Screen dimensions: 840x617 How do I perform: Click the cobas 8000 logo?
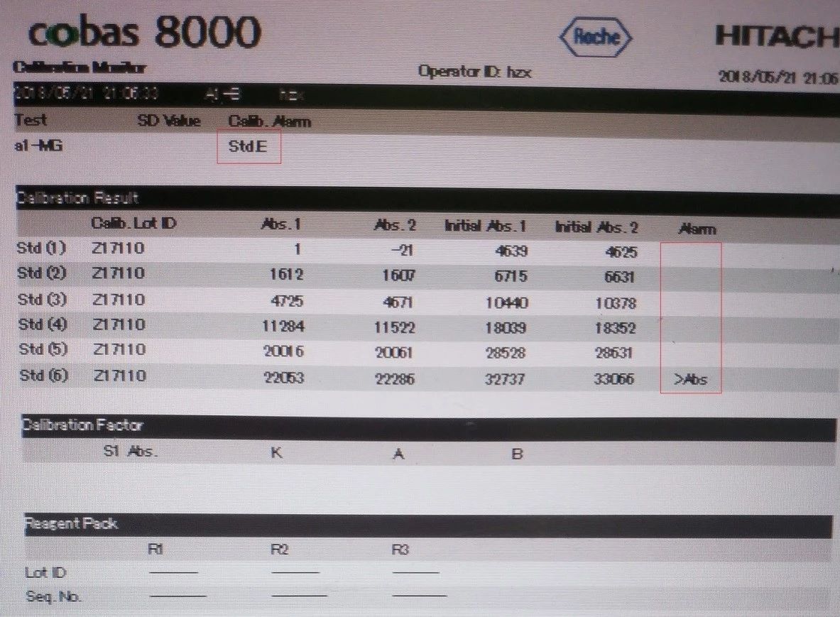pos(144,31)
